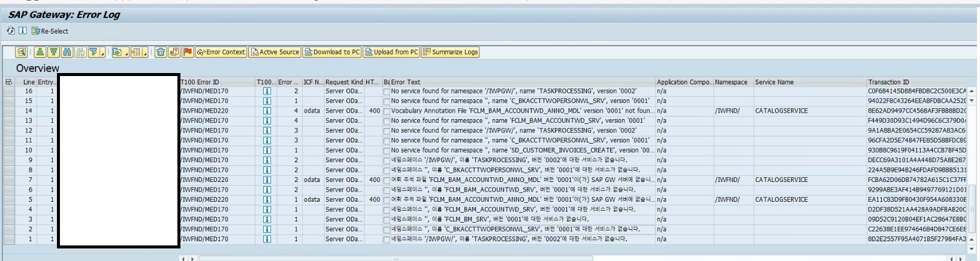Image resolution: width=980 pixels, height=261 pixels.
Task: Click the select-all icon at table corner
Action: (x=8, y=82)
